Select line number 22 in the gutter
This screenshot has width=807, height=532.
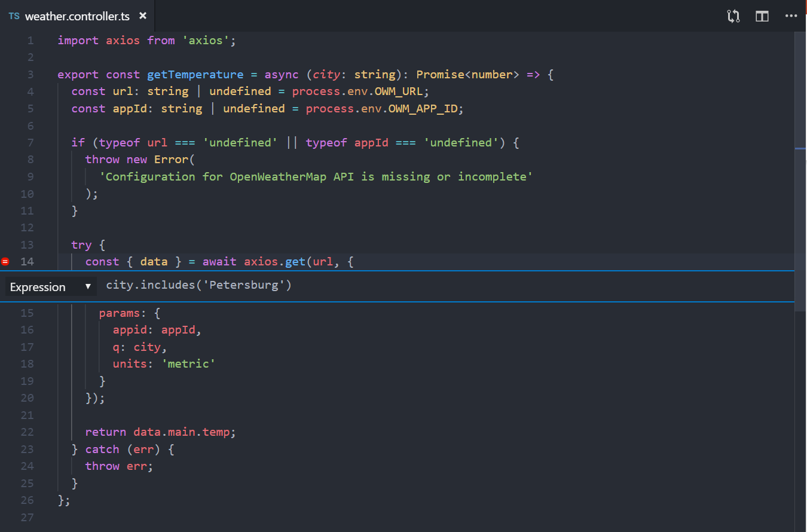tap(27, 432)
